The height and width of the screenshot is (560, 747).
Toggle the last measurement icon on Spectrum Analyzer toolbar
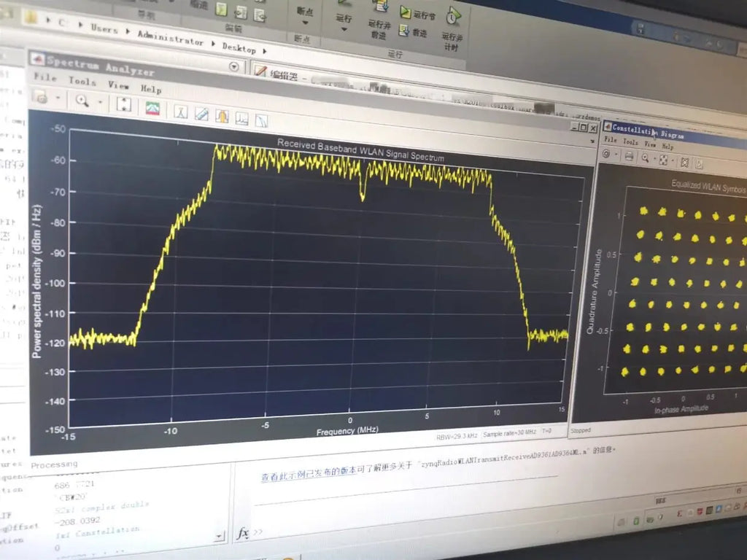[262, 121]
